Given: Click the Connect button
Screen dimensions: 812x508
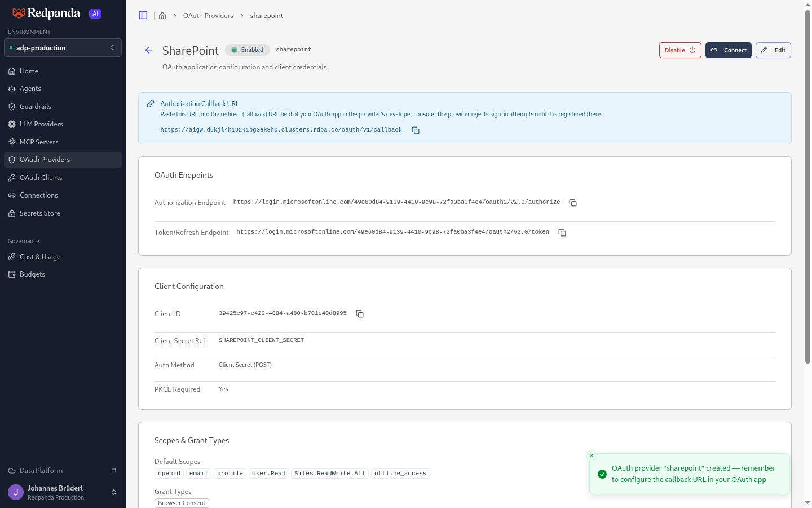Looking at the screenshot, I should point(728,50).
